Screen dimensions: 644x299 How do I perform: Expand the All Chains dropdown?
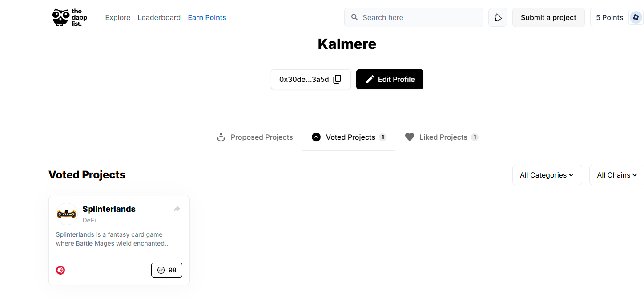tap(617, 175)
